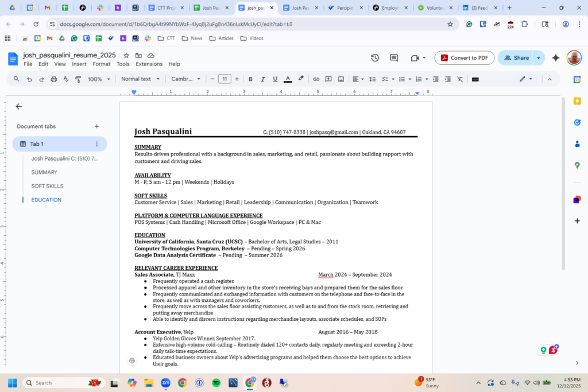Open the font family dropdown
This screenshot has height=392, width=588.
tap(186, 79)
